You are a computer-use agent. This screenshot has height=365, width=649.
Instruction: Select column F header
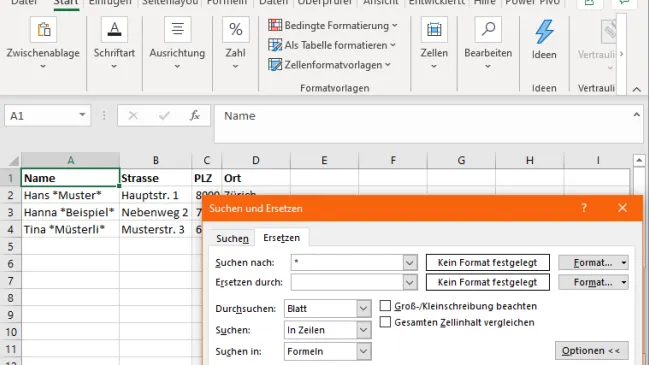pyautogui.click(x=393, y=160)
